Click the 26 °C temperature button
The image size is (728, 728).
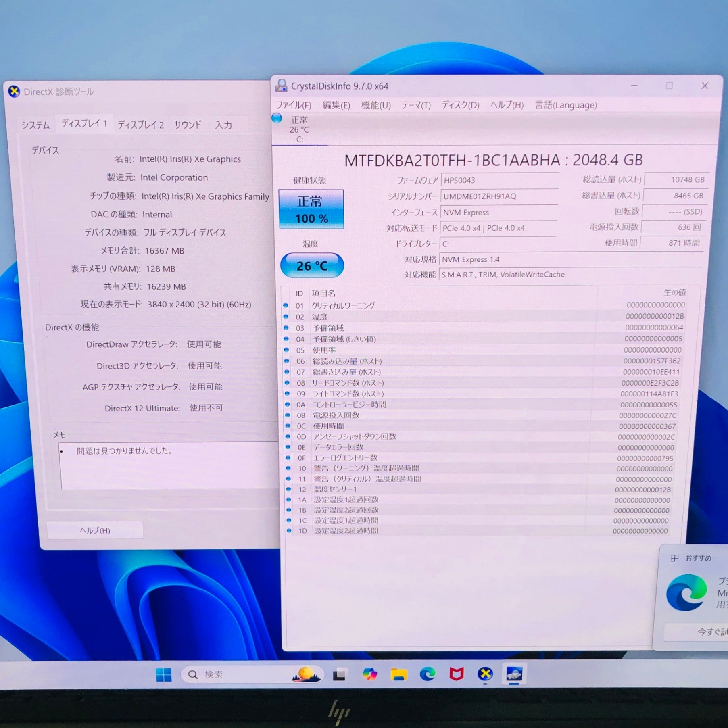point(312,265)
